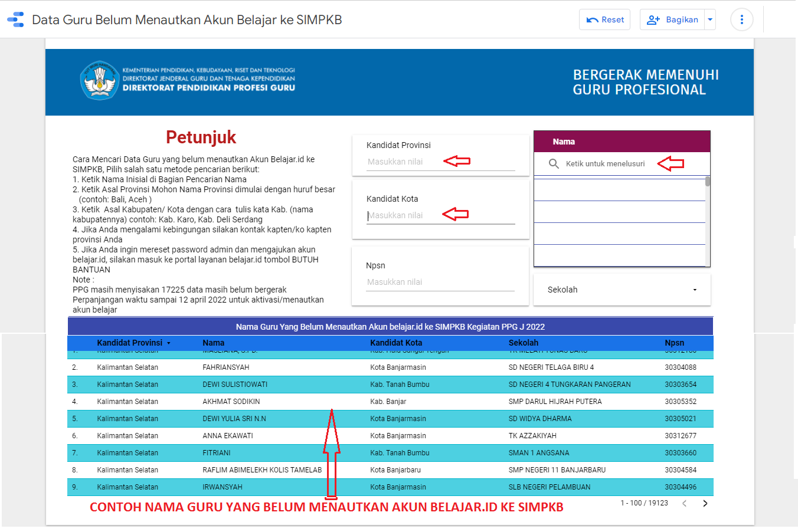The height and width of the screenshot is (532, 798).
Task: Click Npsn value 30304496
Action: (681, 487)
